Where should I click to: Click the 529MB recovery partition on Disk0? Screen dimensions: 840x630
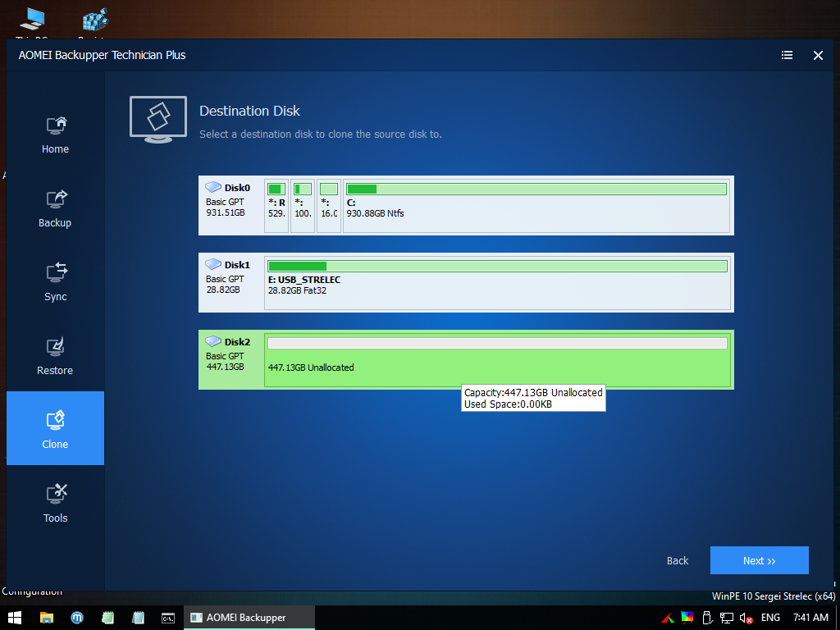click(276, 206)
